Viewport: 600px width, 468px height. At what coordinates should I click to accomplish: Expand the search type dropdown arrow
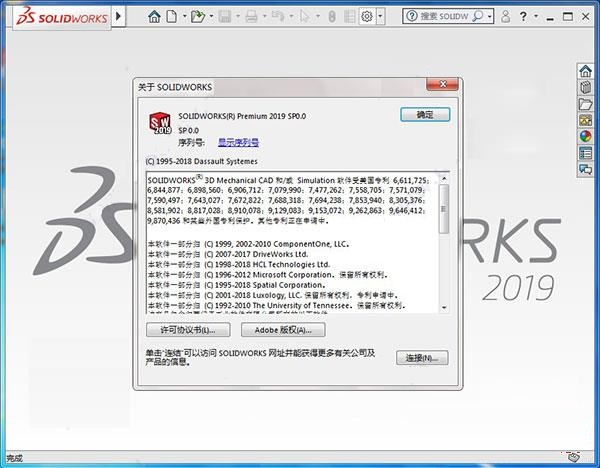tap(490, 16)
